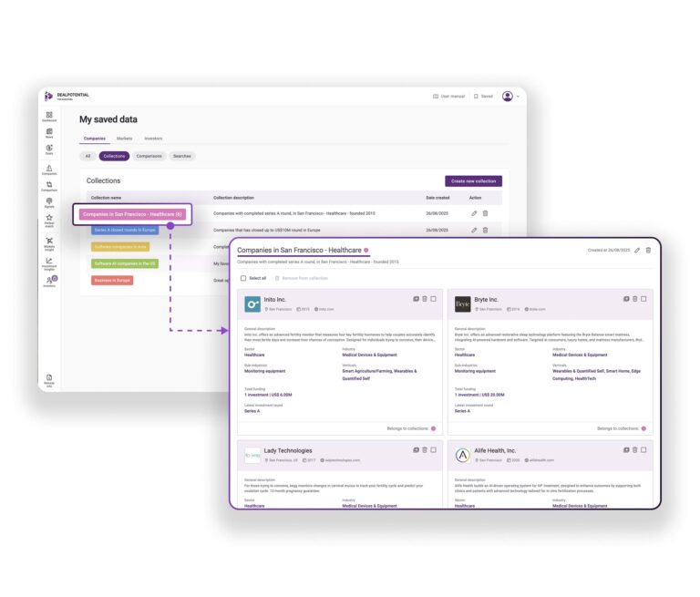Screen dimensions: 700x597
Task: Switch to the Markets tab
Action: click(124, 139)
